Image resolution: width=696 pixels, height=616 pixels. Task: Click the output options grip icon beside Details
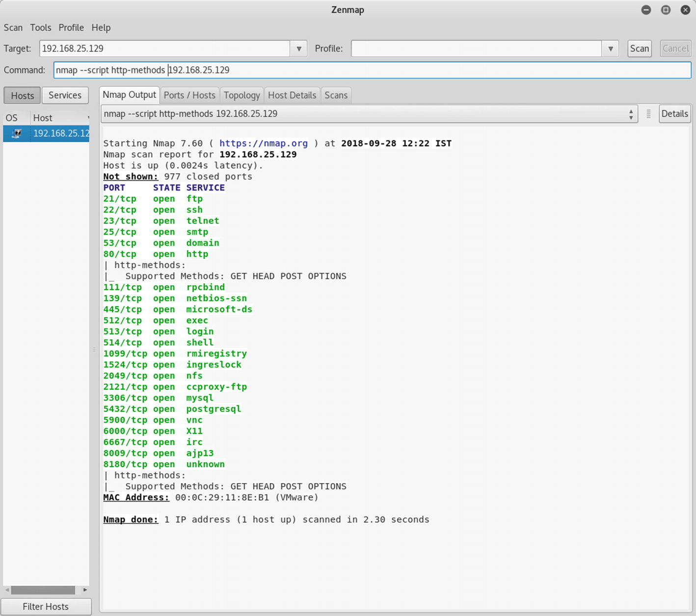pyautogui.click(x=648, y=114)
